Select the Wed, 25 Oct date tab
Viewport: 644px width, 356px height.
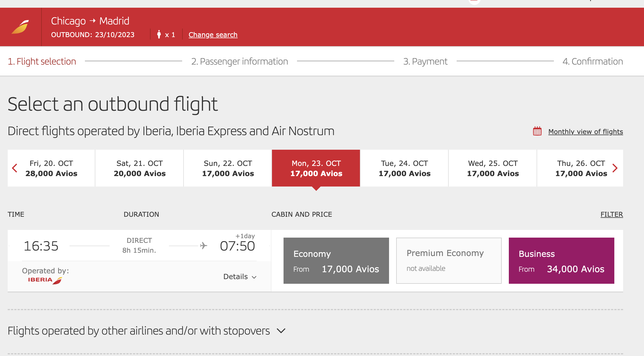coord(493,168)
